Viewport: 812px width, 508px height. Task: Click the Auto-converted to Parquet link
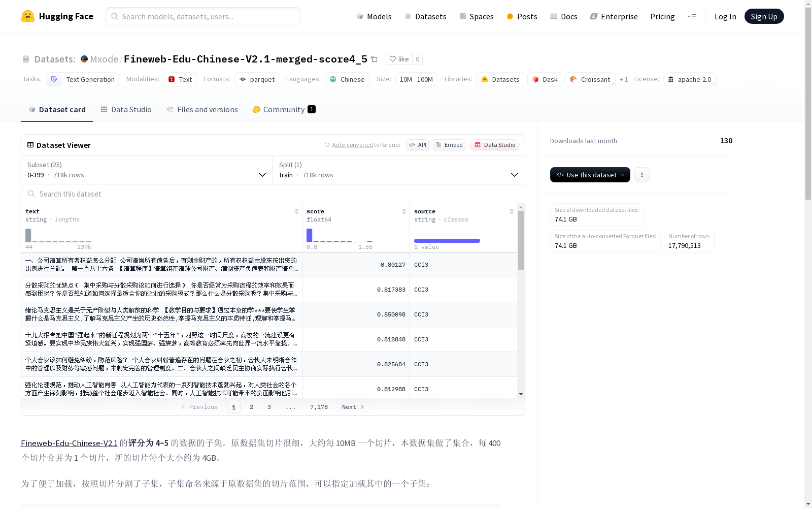coord(363,145)
